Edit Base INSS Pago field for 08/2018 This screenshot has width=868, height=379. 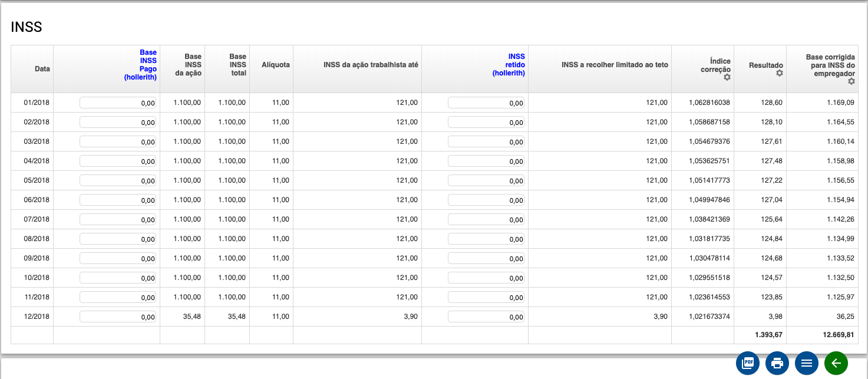pyautogui.click(x=118, y=239)
